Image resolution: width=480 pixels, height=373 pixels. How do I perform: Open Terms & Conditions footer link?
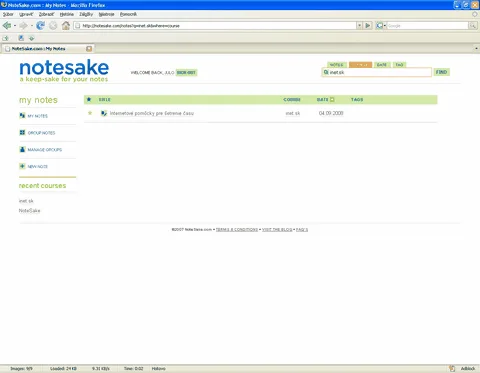tap(237, 229)
